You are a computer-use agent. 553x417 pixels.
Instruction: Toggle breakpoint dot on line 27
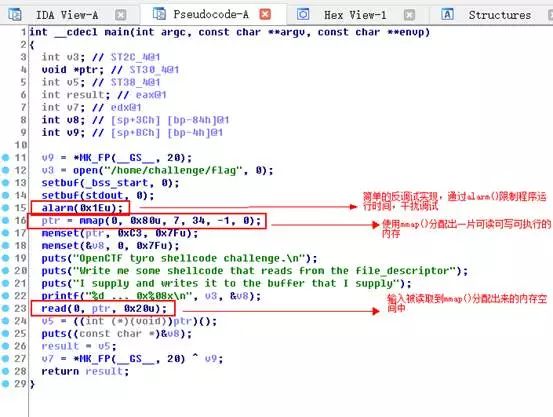(5, 358)
